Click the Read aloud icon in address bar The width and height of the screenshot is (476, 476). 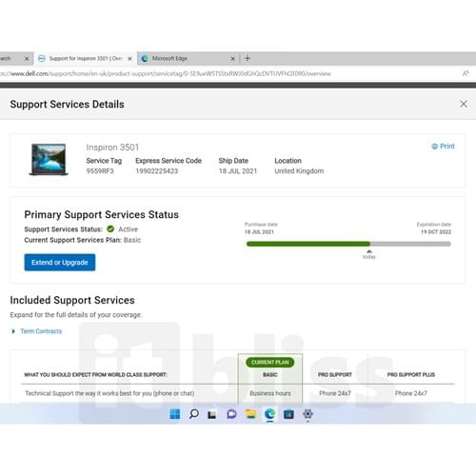click(466, 73)
